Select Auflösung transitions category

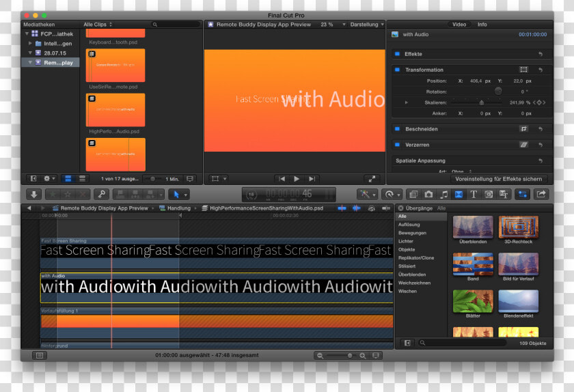[409, 225]
